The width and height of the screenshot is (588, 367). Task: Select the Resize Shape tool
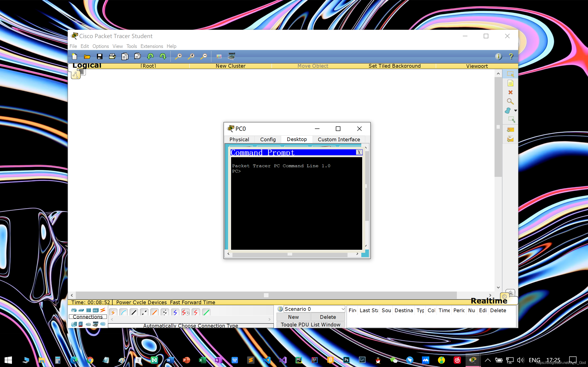pos(511,119)
